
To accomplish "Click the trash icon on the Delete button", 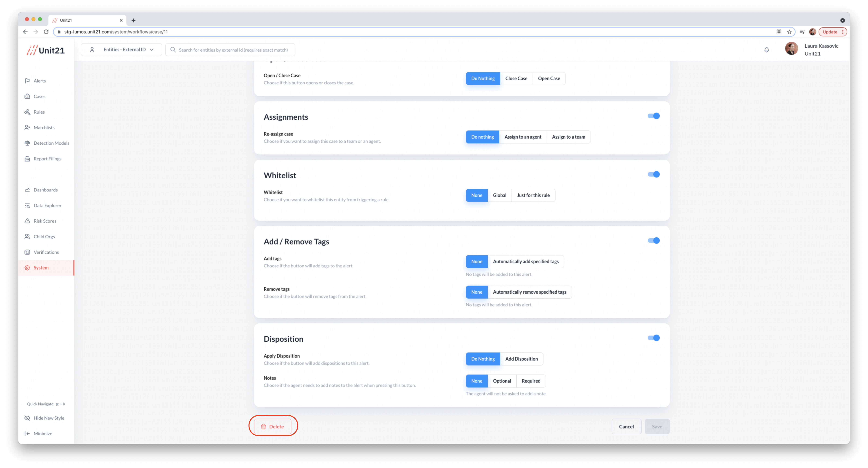I will tap(263, 427).
